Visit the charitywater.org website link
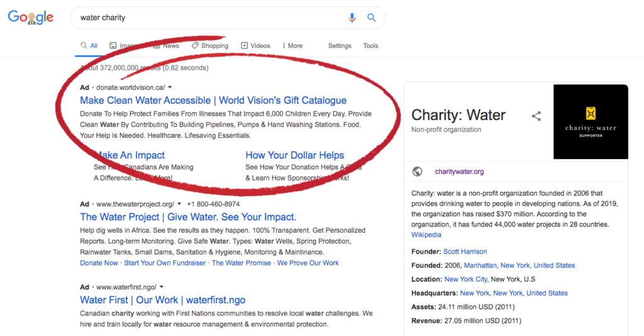 tap(459, 171)
